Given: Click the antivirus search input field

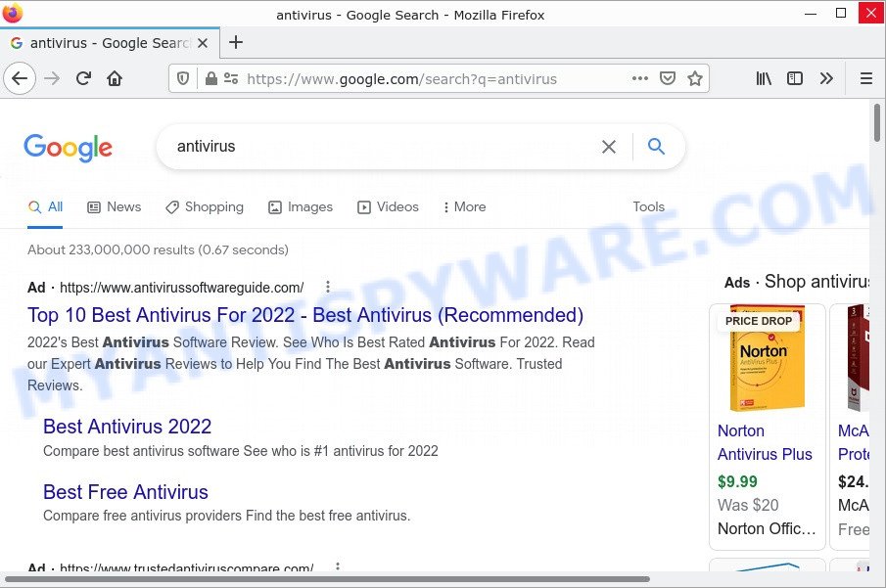Looking at the screenshot, I should coord(384,147).
